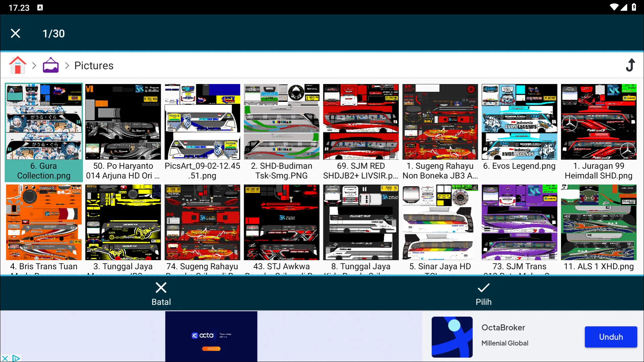Screen dimensions: 644x362
Task: Click the chevron before the Pictures label
Action: (67, 65)
